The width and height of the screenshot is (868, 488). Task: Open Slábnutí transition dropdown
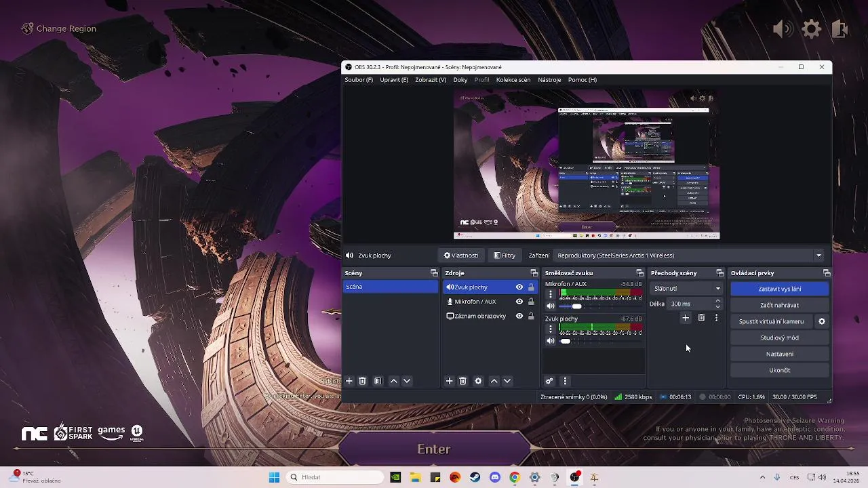click(x=686, y=289)
